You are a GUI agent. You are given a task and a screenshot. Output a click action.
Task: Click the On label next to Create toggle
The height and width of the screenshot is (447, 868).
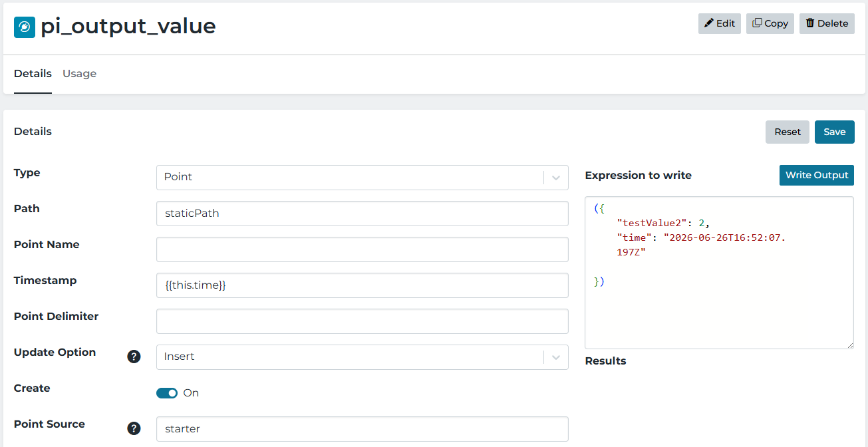(191, 393)
